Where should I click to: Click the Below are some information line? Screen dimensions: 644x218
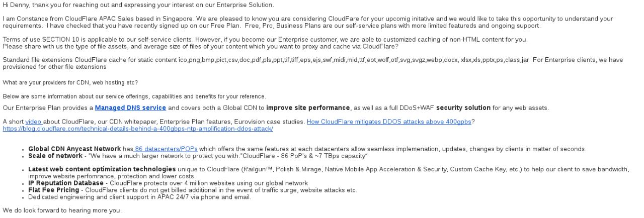(134, 96)
